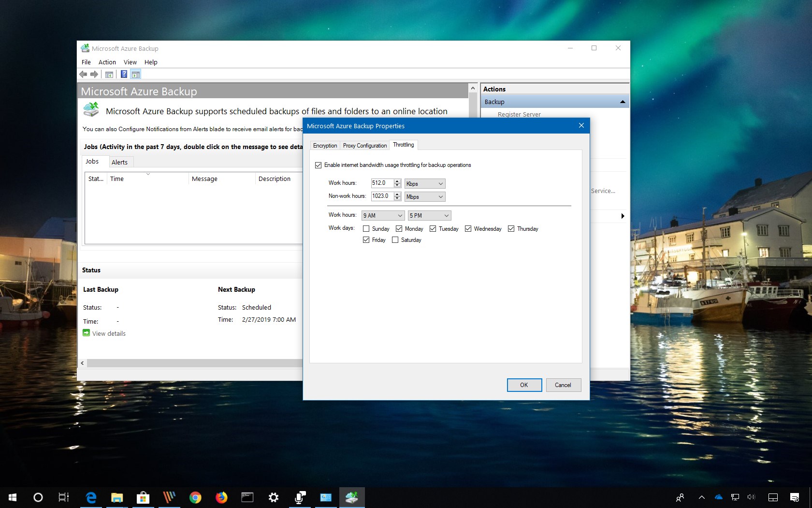The width and height of the screenshot is (812, 508).
Task: Click the Work hours bandwidth spinner arrows
Action: pyautogui.click(x=397, y=183)
